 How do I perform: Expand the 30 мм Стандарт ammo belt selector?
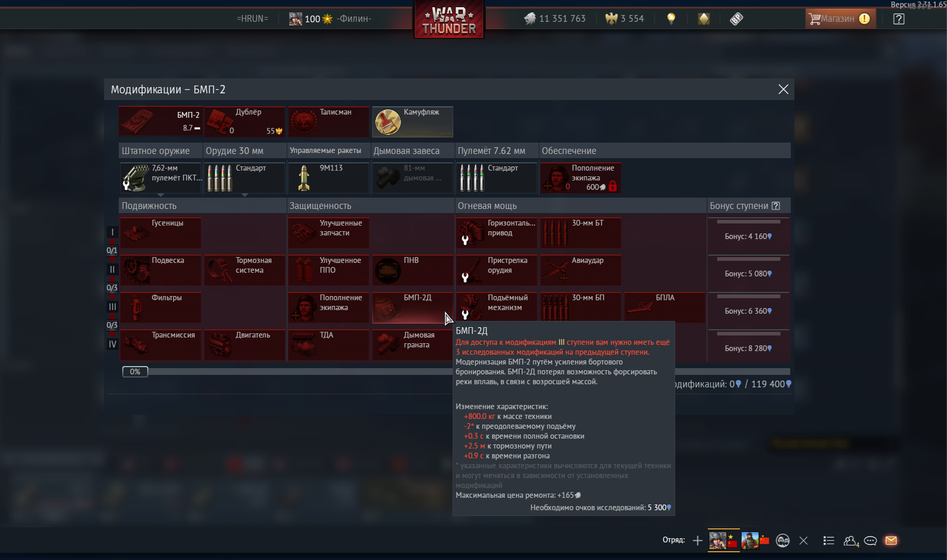click(x=245, y=178)
